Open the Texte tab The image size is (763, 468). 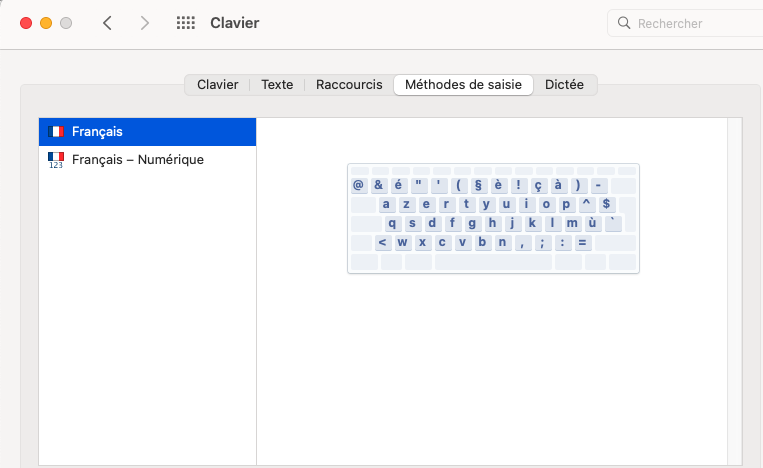coord(277,85)
